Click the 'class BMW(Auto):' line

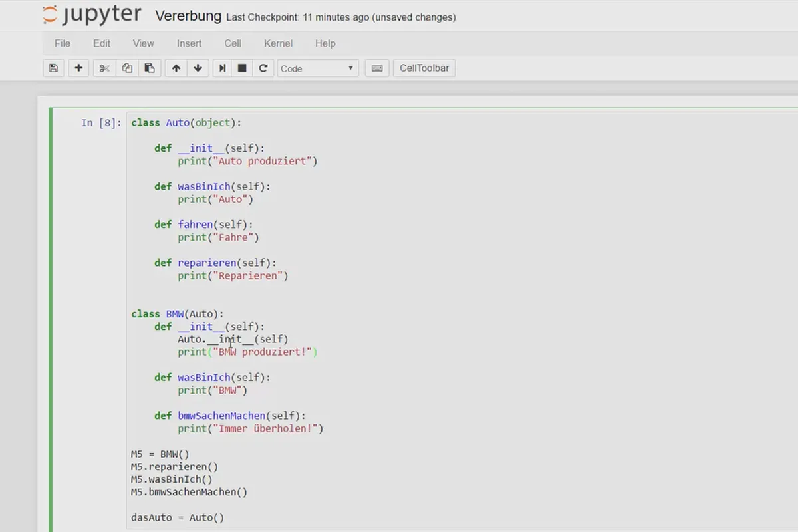(x=178, y=314)
